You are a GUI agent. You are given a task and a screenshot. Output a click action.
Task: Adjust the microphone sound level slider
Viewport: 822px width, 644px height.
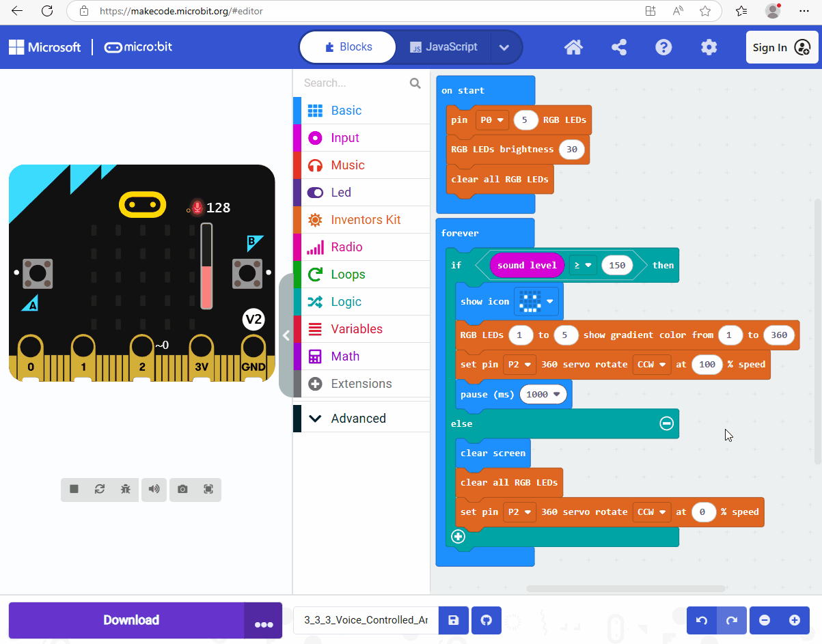tap(206, 266)
